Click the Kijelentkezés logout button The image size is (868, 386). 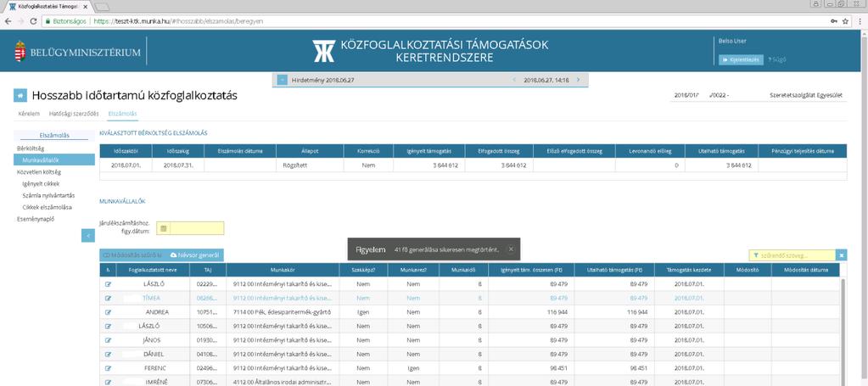click(742, 60)
